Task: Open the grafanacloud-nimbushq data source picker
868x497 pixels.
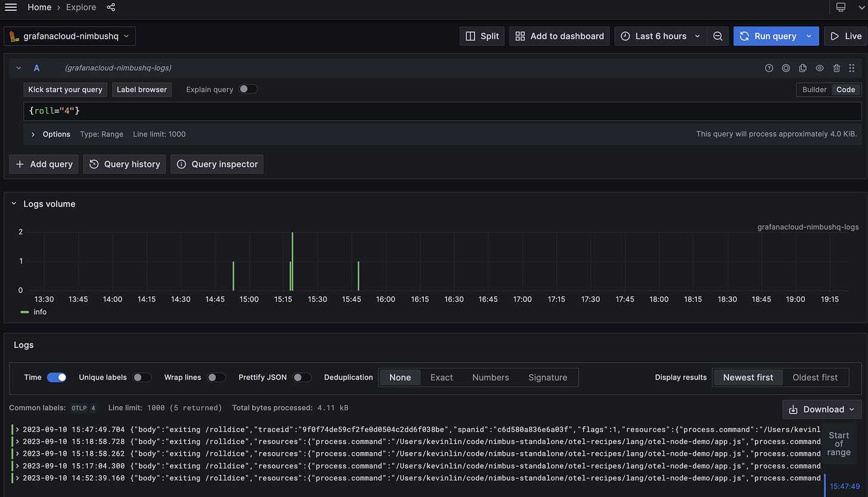Action: coord(69,36)
